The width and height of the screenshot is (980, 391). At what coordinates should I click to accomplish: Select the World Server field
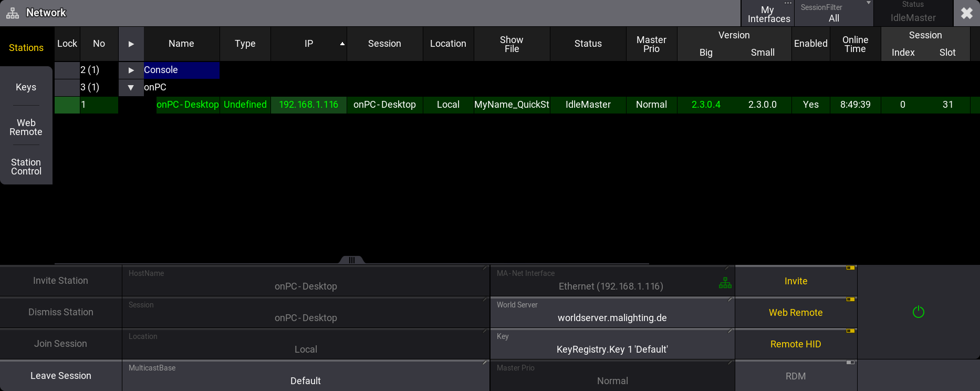(x=612, y=313)
